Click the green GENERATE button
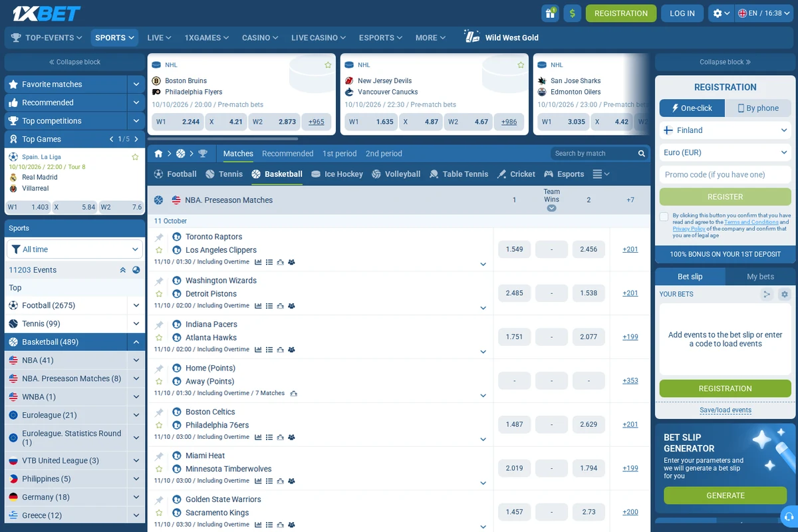 pyautogui.click(x=725, y=495)
